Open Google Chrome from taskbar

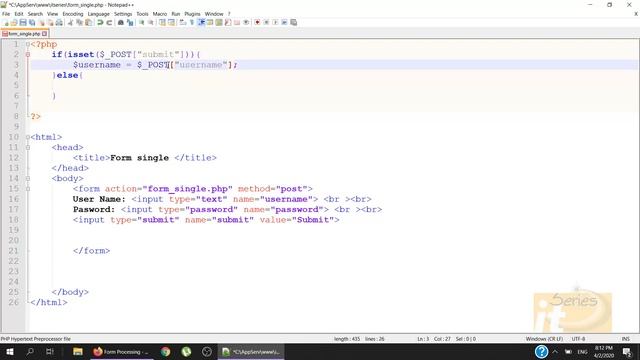tap(165, 351)
